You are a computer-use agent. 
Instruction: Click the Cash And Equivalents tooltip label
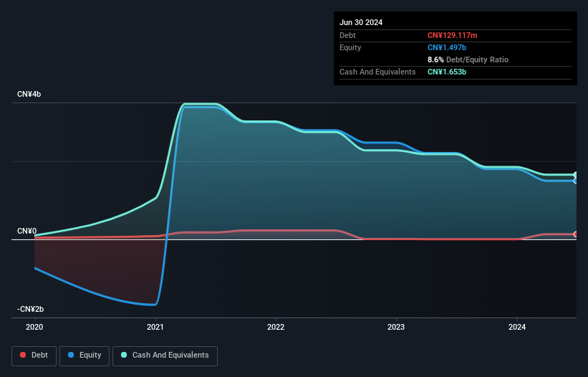(377, 72)
